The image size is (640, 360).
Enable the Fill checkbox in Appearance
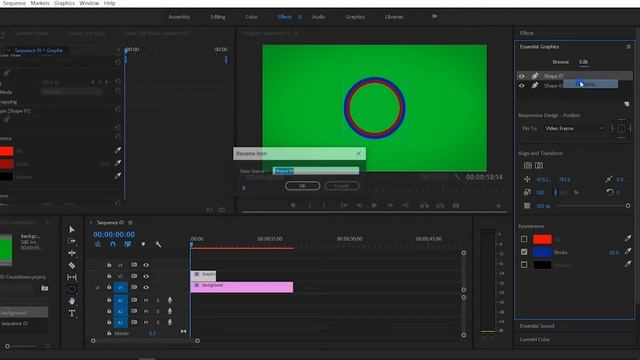(x=524, y=239)
